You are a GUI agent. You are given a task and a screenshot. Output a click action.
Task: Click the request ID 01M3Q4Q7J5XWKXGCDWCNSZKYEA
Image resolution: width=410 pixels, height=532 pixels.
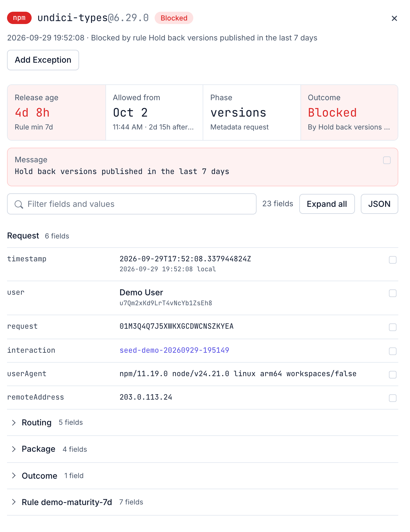(x=177, y=326)
